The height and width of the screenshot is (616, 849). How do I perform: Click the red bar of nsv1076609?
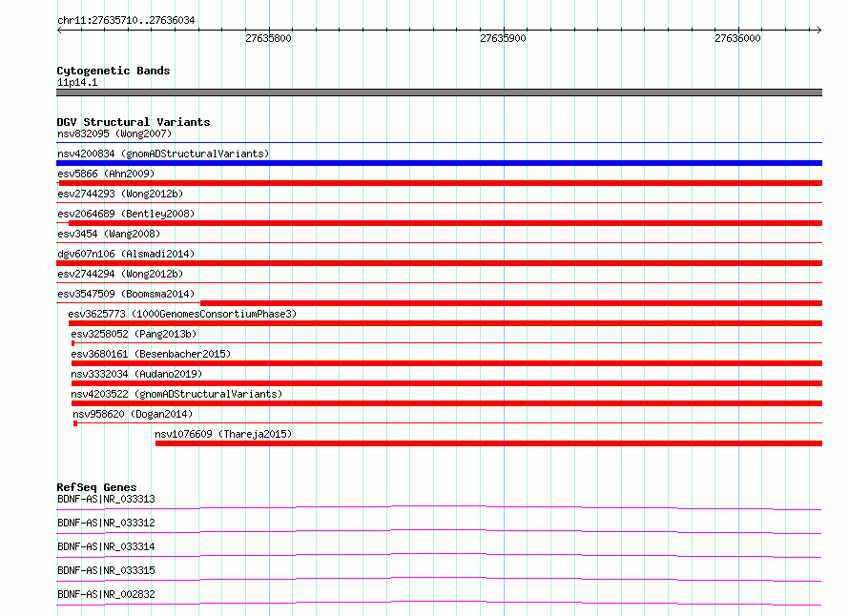click(x=489, y=443)
